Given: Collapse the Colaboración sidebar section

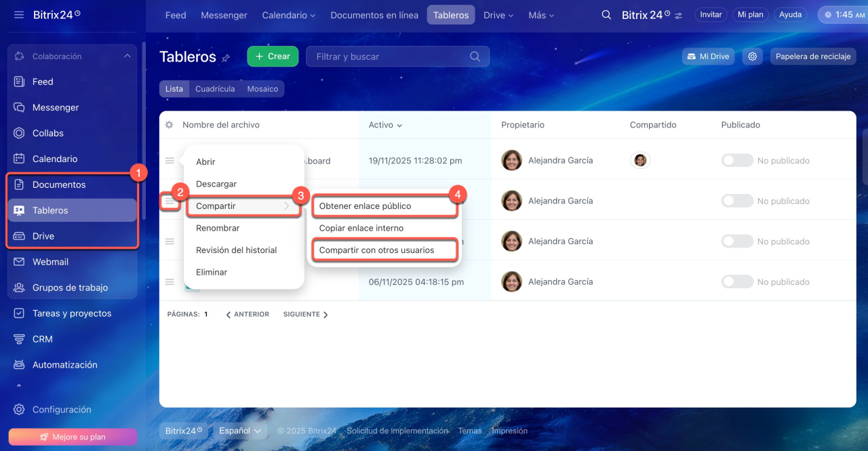Looking at the screenshot, I should [127, 56].
